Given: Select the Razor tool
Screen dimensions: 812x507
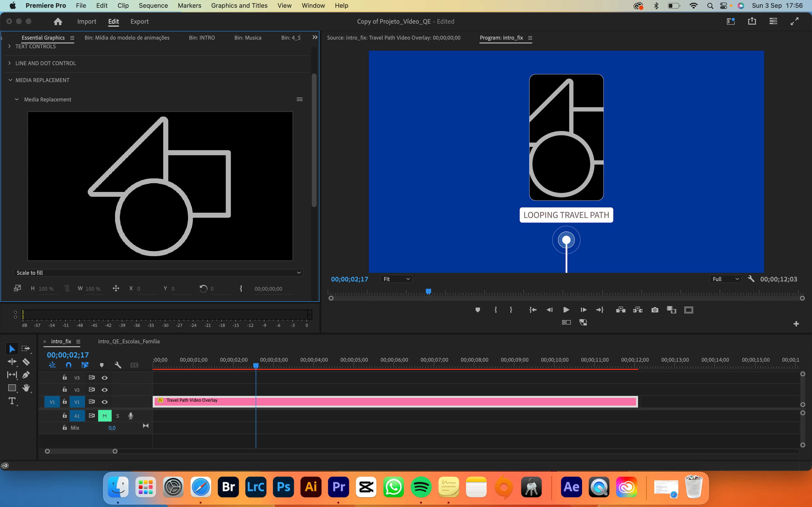Looking at the screenshot, I should point(26,362).
